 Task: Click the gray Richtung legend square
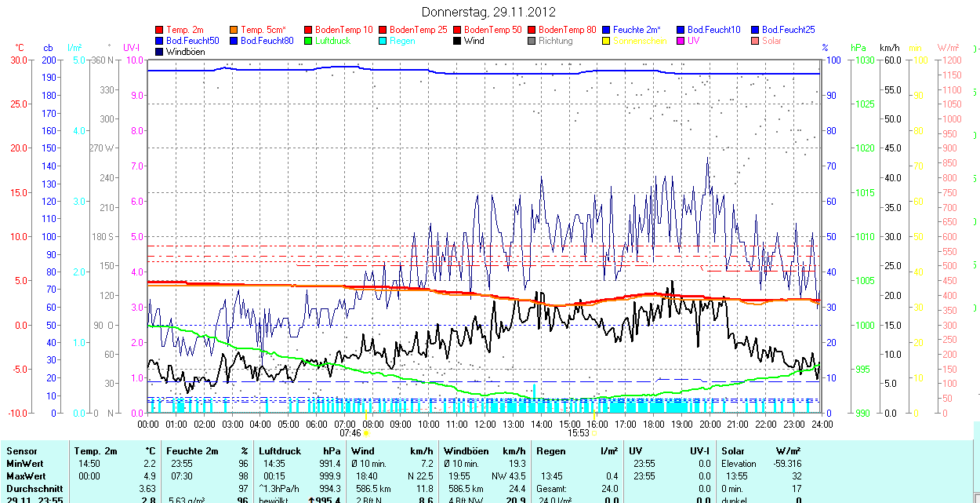(x=532, y=41)
